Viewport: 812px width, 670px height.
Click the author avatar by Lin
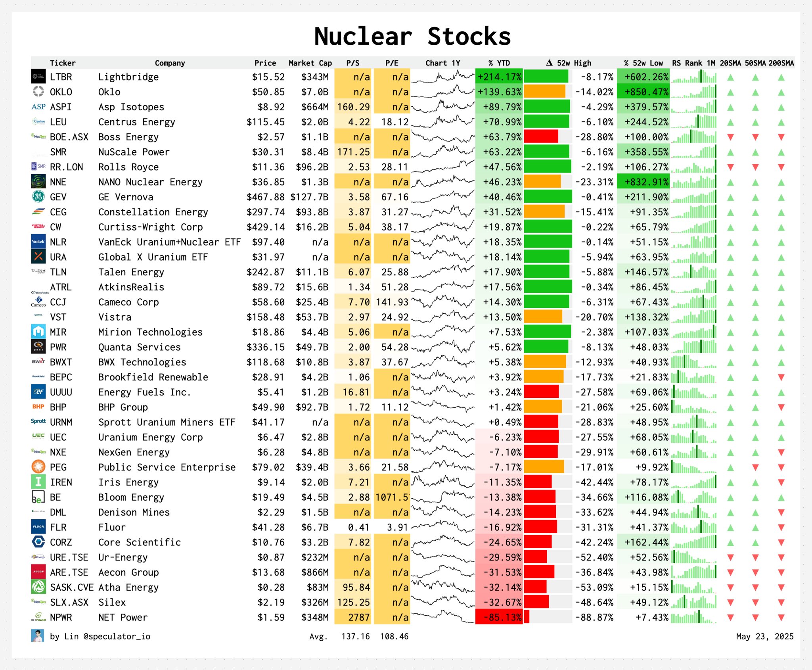(38, 636)
